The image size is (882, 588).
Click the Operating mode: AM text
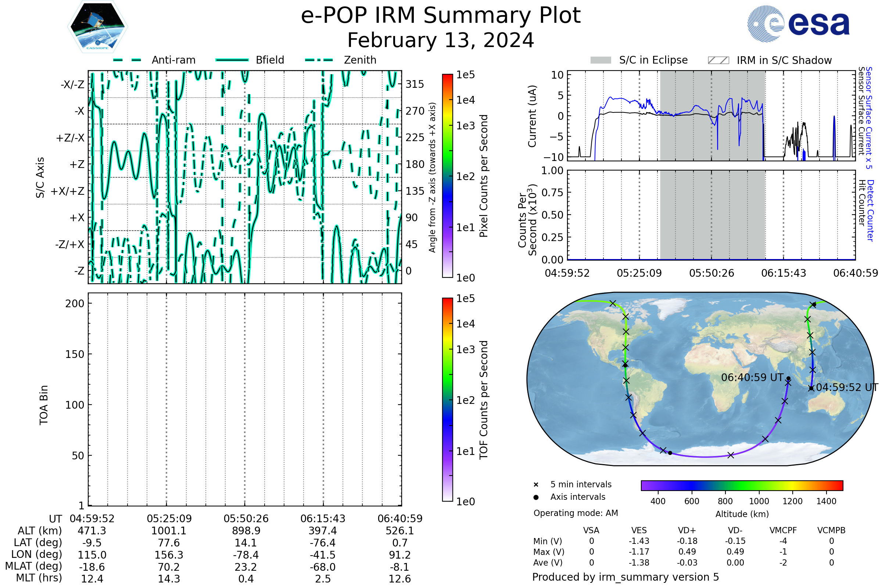tap(576, 513)
